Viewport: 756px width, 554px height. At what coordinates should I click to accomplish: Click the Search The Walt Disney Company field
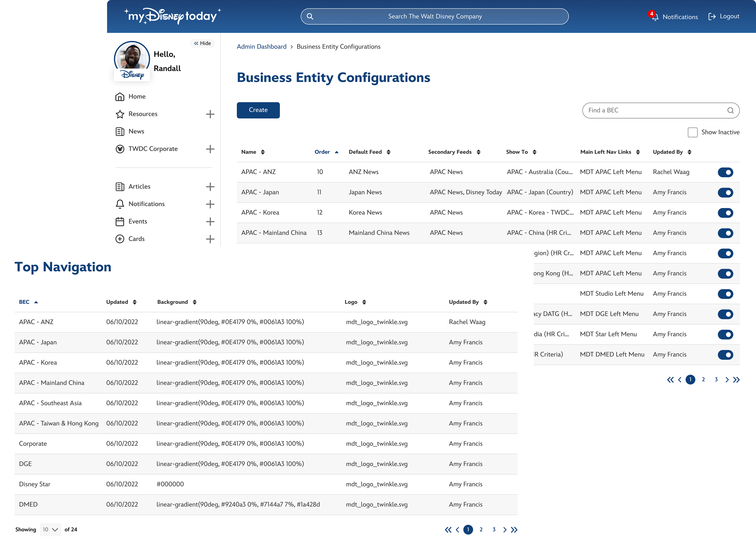434,16
